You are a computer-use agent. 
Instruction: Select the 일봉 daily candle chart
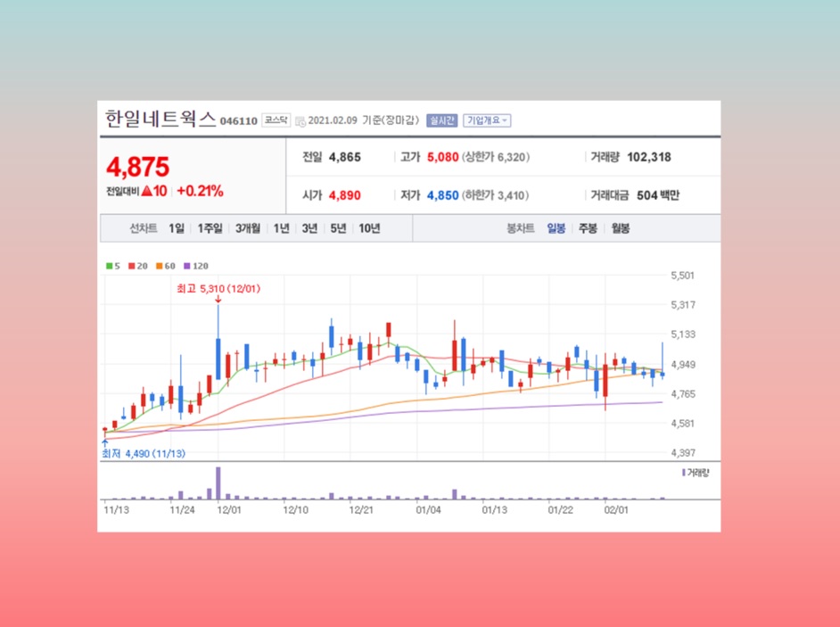[556, 229]
